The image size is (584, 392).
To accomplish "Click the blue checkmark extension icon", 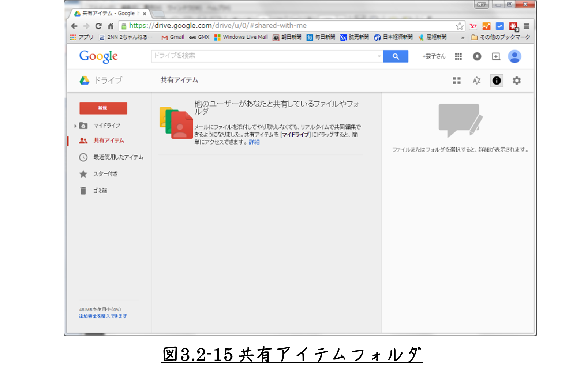I will point(500,26).
